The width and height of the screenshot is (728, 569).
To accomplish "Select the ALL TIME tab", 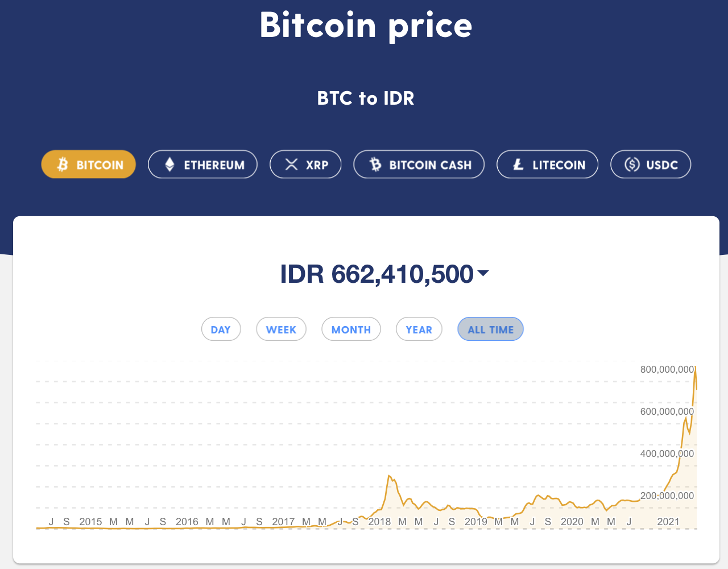I will point(490,329).
